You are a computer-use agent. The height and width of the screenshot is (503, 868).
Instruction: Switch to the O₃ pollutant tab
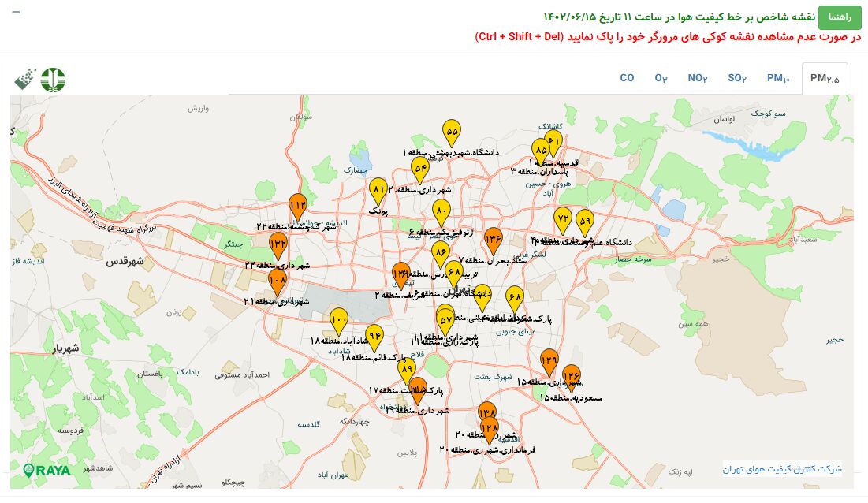[x=661, y=78]
